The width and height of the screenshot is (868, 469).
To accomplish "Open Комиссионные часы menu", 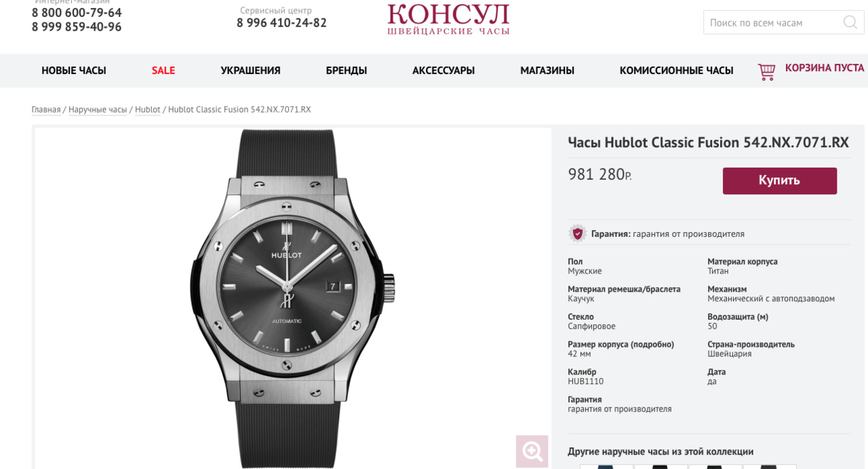I will click(x=676, y=71).
